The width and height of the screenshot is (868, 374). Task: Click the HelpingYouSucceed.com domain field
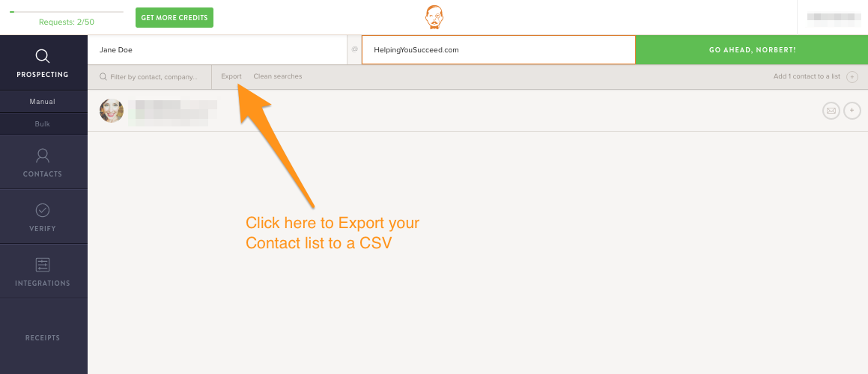[499, 50]
